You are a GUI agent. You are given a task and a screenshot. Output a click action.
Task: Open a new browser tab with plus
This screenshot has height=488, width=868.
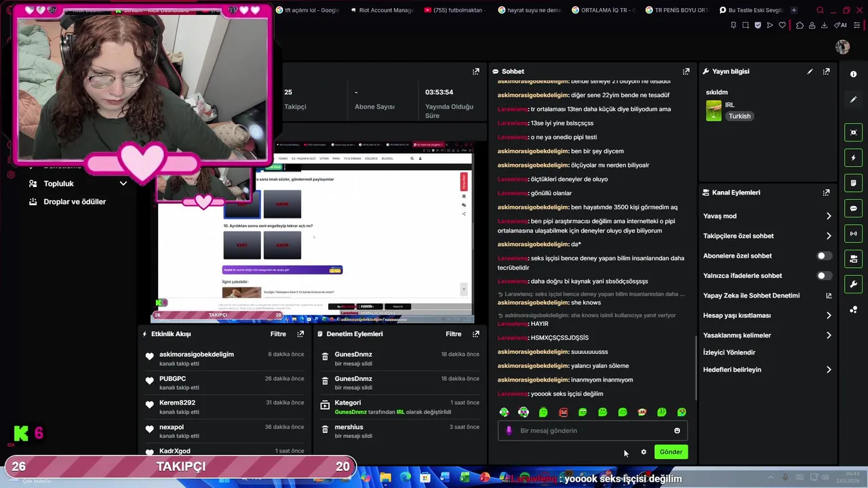pos(794,10)
